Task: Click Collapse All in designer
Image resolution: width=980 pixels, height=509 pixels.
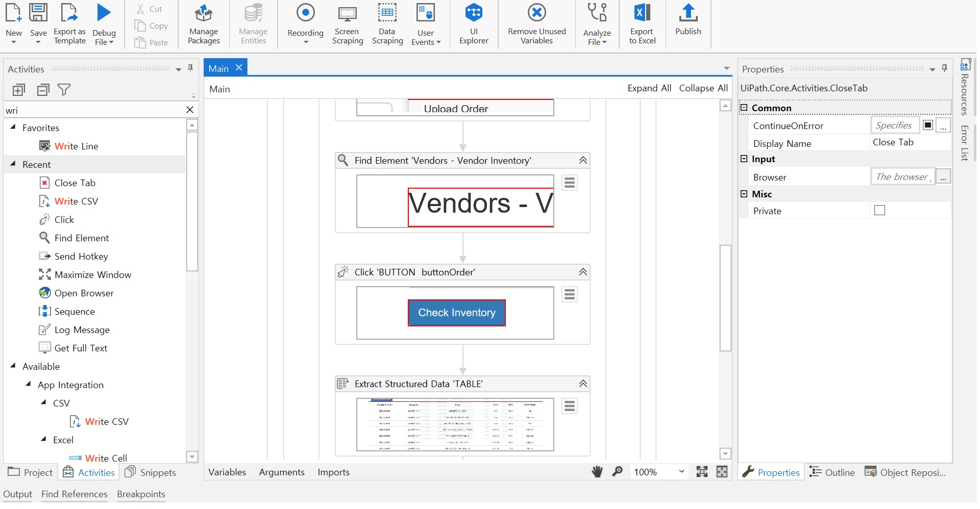Action: coord(703,88)
